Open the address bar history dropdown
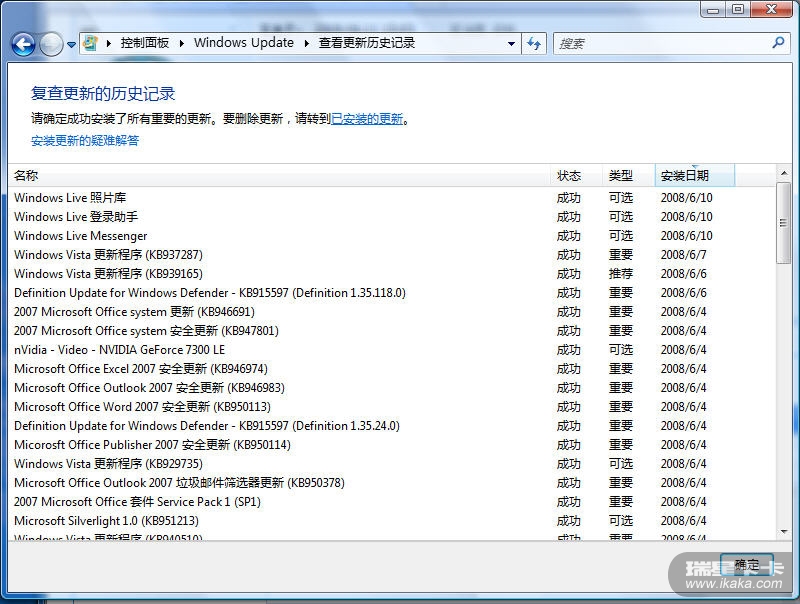 (511, 44)
